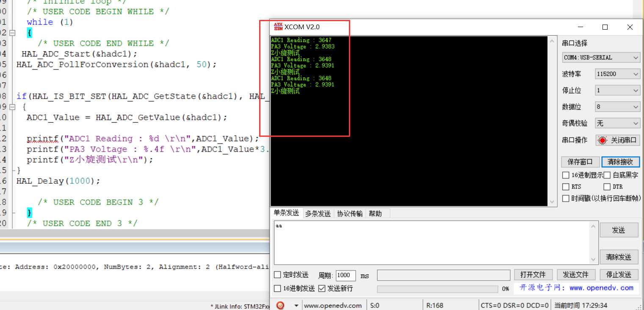The height and width of the screenshot is (310, 644).
Task: Click the printf "Z小旋测试" code line
Action: [x=90, y=160]
